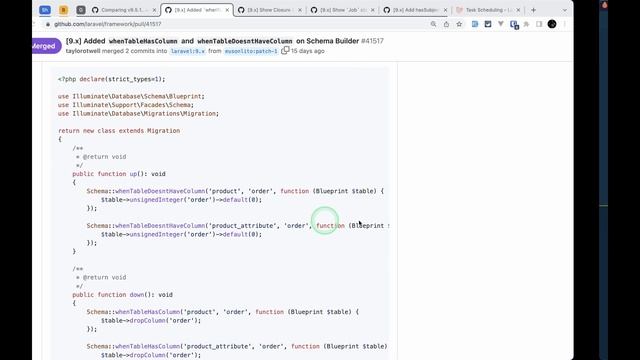The width and height of the screenshot is (640, 360).
Task: Click the zoom magnifier icon in address bar
Action: [x=433, y=24]
